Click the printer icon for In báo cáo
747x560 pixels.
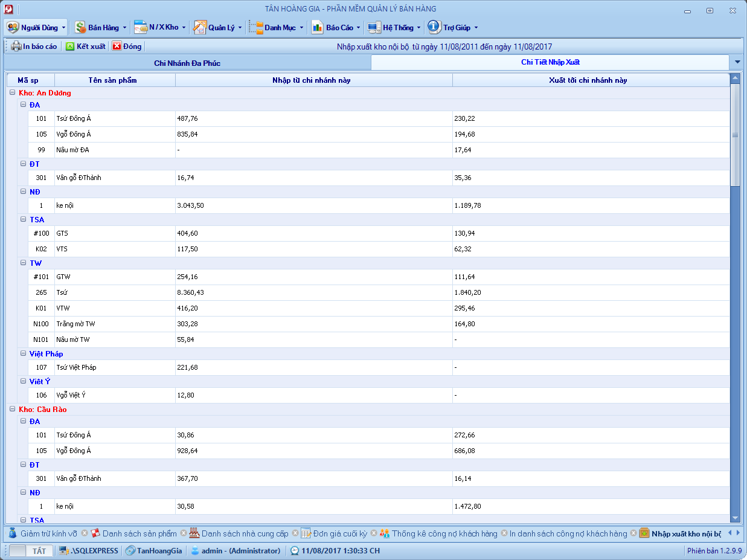pyautogui.click(x=16, y=47)
